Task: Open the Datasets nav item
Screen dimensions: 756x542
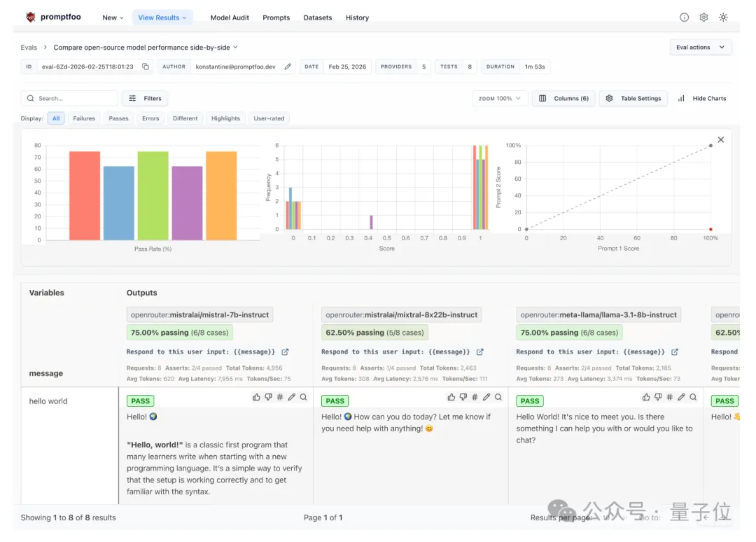Action: [318, 18]
